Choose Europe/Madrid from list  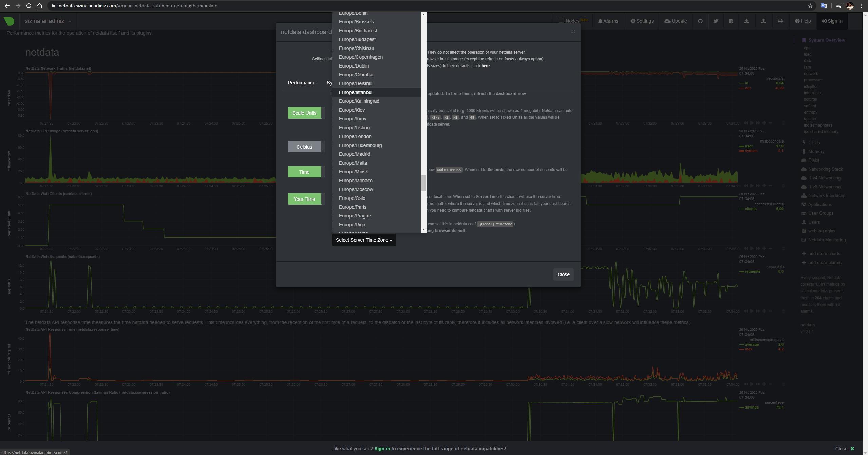click(376, 154)
